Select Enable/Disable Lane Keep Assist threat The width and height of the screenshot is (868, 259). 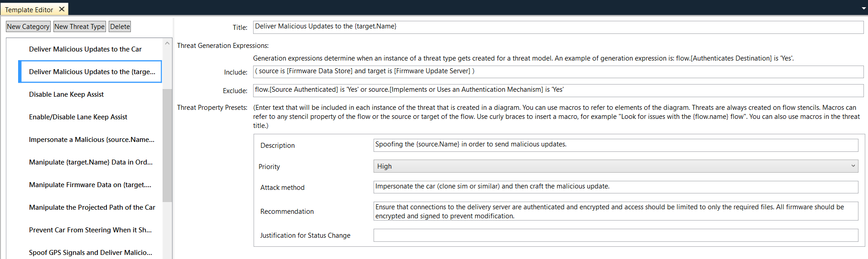78,117
